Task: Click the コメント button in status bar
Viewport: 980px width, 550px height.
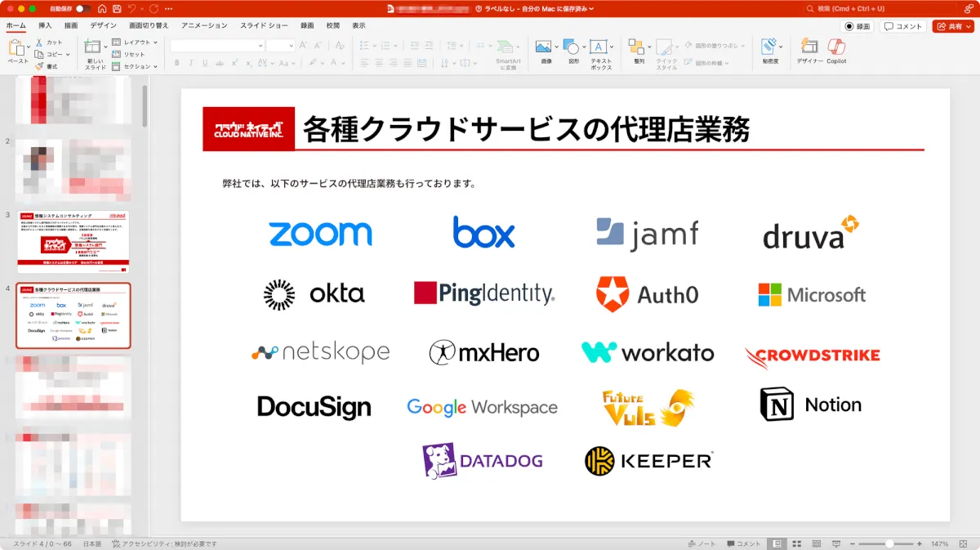Action: click(743, 543)
